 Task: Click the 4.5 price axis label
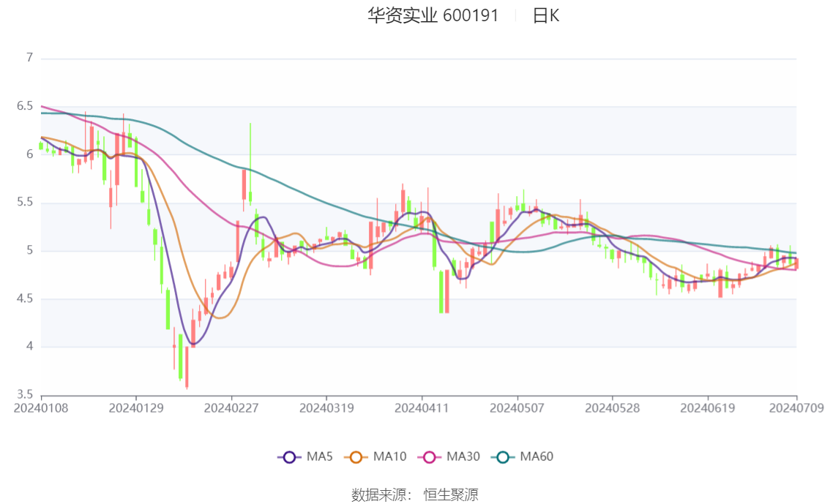pos(25,298)
